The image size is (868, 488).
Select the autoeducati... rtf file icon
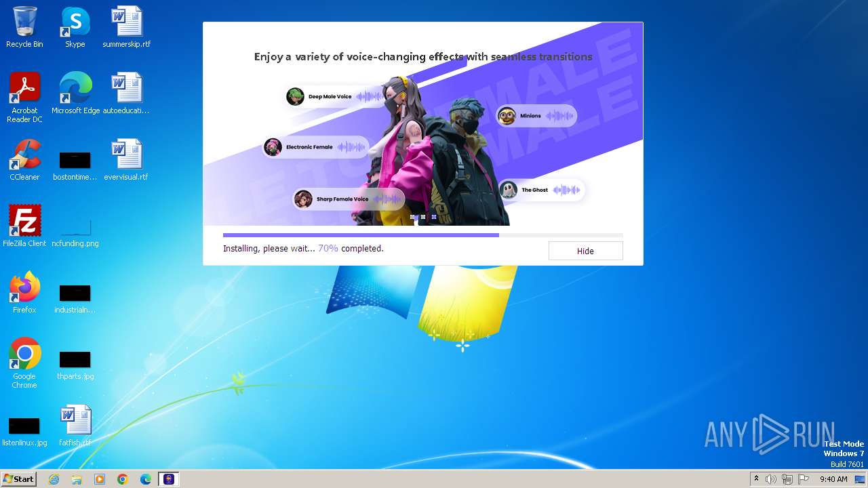127,94
